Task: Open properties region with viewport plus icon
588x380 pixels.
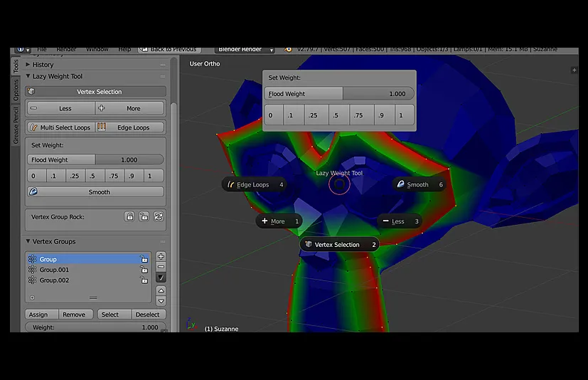Action: (x=574, y=70)
